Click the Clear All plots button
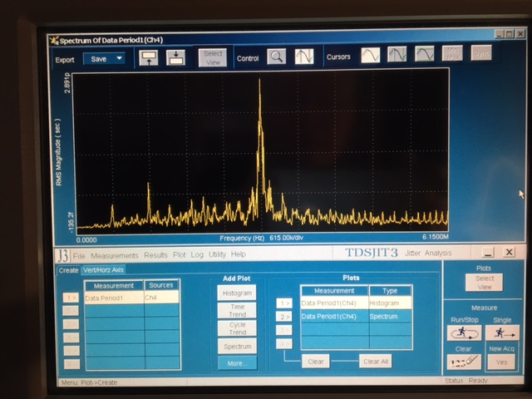Viewport: 532px width, 399px height. 376,362
